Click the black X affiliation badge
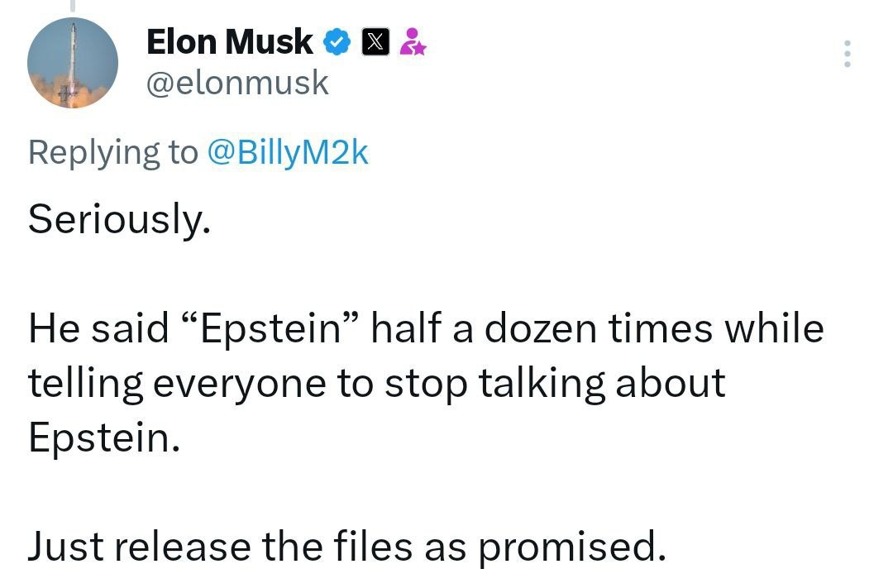The width and height of the screenshot is (893, 588). 375,42
